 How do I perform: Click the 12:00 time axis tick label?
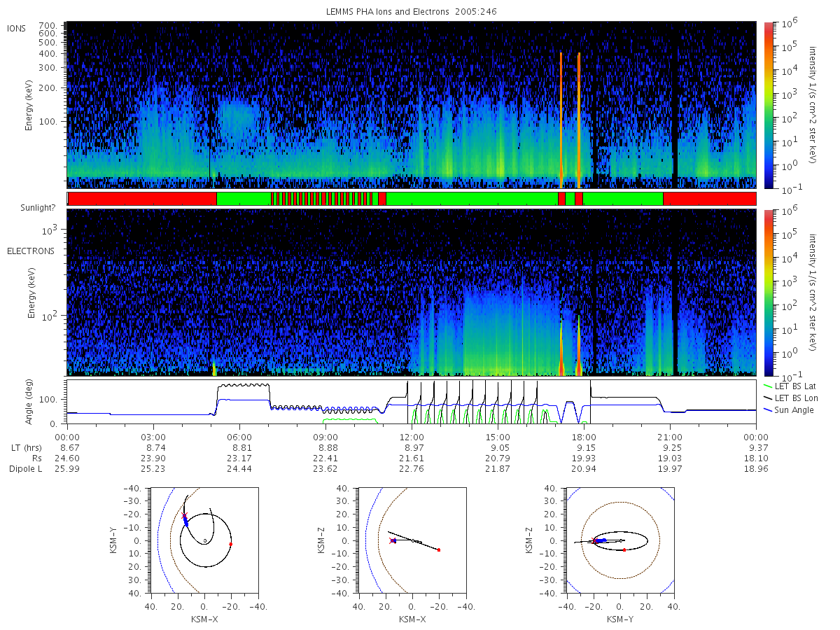pyautogui.click(x=412, y=435)
